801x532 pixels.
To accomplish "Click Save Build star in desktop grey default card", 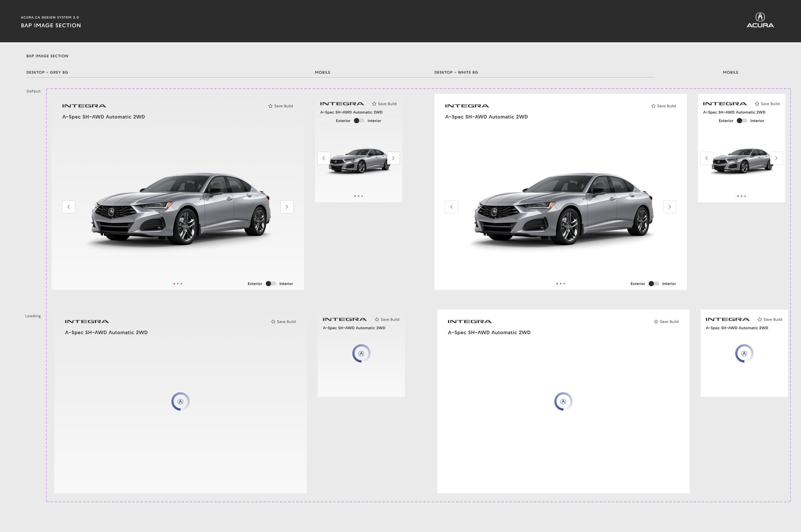I will (x=270, y=106).
